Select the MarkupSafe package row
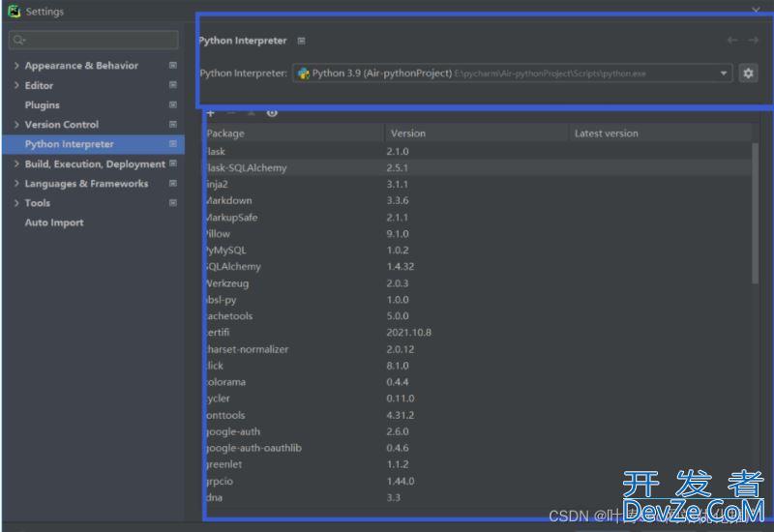This screenshot has height=532, width=774. tap(478, 217)
